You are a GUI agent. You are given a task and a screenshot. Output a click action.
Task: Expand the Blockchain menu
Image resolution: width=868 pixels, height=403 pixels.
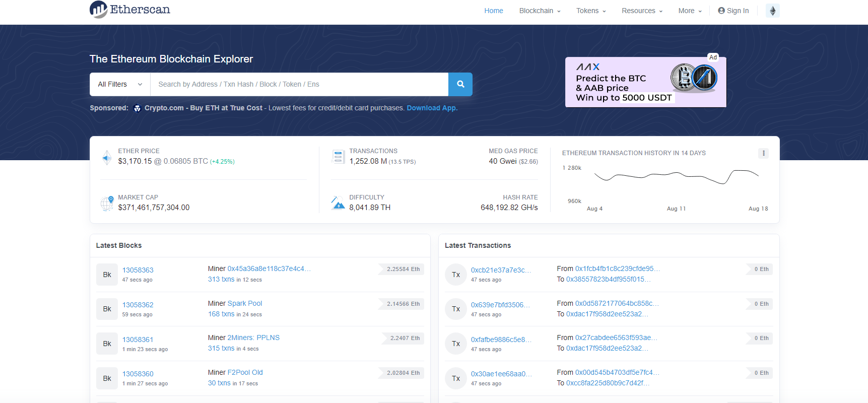coord(540,11)
